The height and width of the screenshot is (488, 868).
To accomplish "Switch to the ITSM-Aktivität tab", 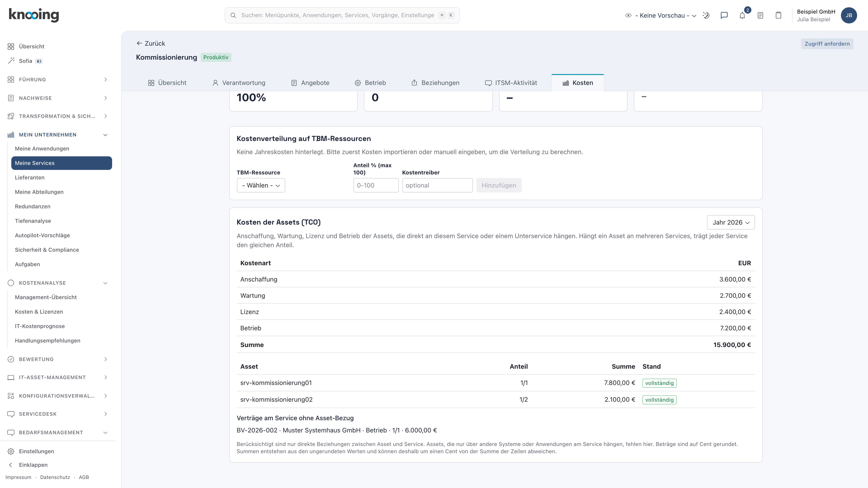I will [x=511, y=83].
